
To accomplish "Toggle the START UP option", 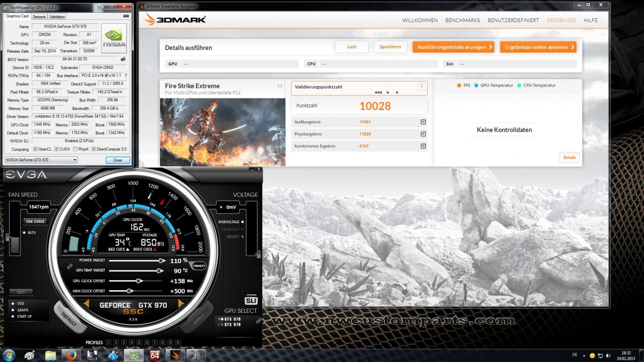I will pyautogui.click(x=13, y=317).
